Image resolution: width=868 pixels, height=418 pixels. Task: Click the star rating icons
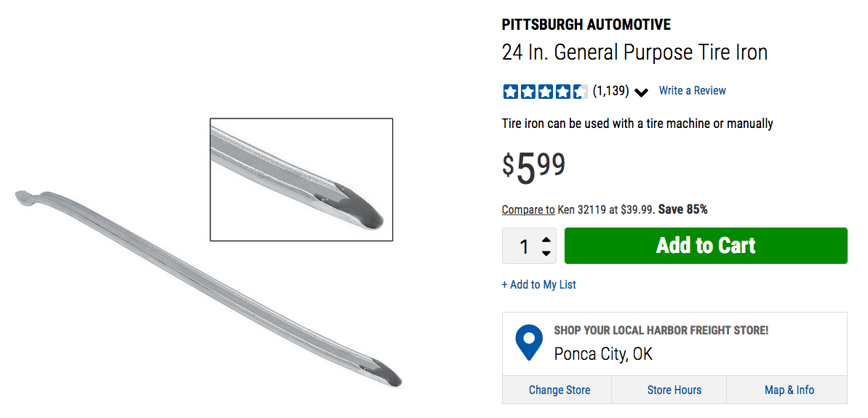[544, 92]
